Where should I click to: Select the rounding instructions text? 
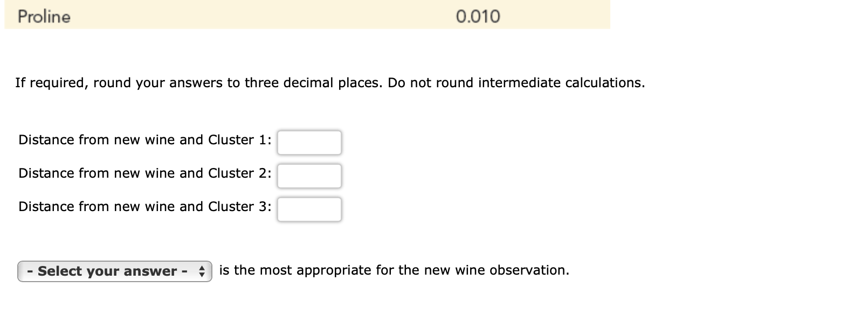click(330, 83)
